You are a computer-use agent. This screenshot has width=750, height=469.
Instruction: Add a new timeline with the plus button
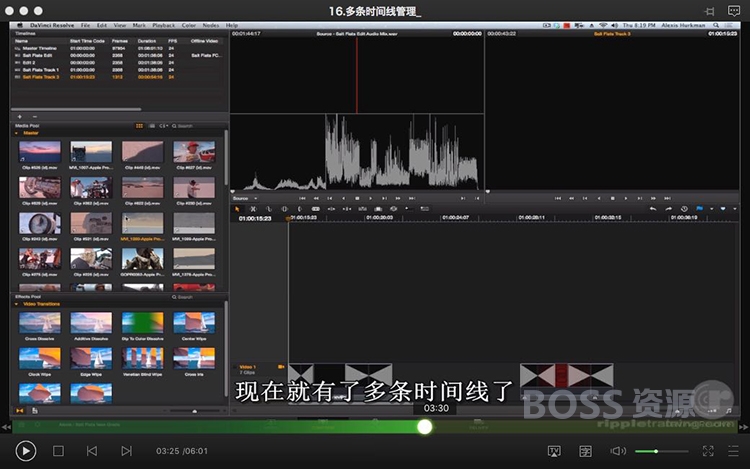click(20, 117)
